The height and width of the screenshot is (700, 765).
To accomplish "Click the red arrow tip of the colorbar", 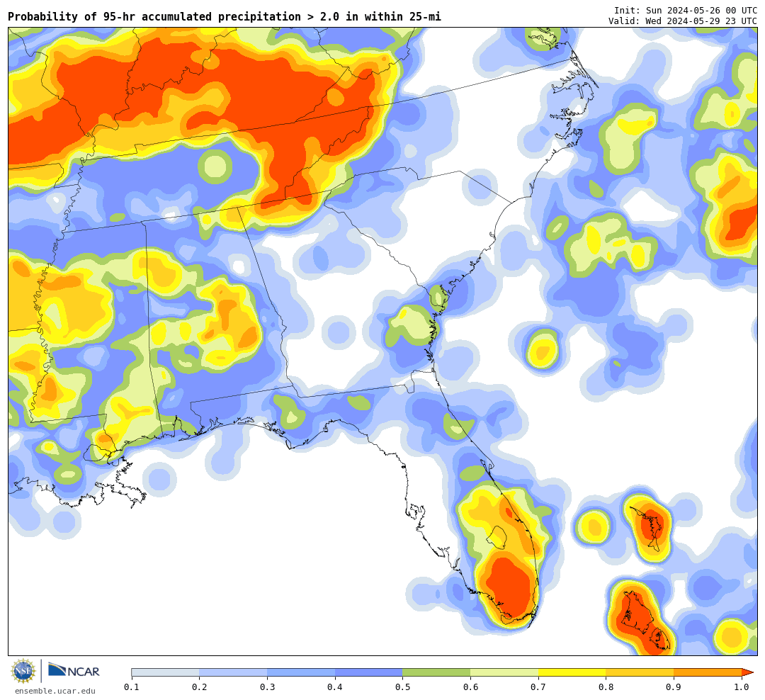I will point(747,672).
